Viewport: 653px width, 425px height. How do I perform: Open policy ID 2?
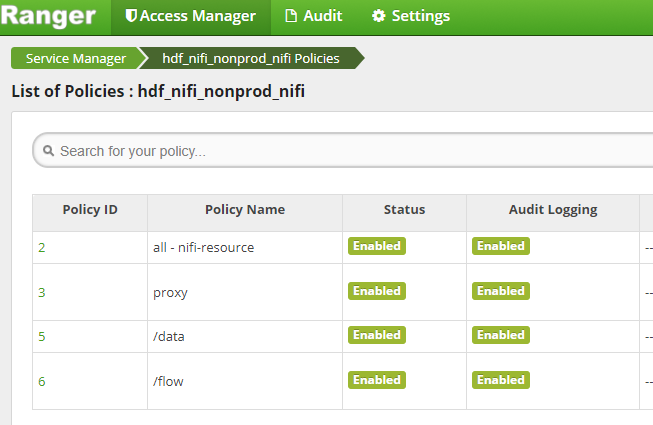[x=42, y=247]
